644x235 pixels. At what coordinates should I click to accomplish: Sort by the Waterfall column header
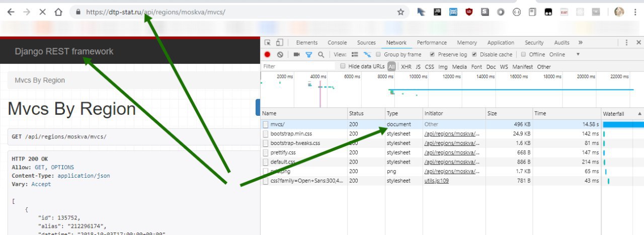coord(622,114)
